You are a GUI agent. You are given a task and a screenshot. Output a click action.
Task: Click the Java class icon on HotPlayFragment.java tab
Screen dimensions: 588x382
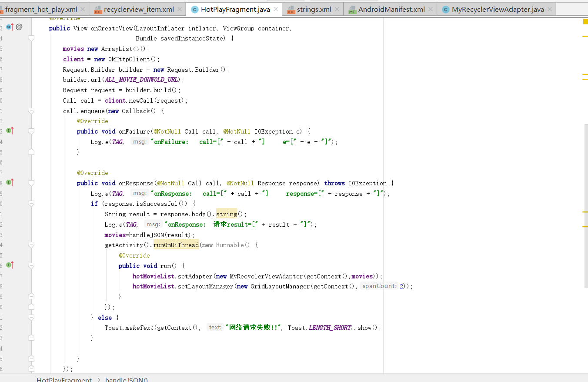[194, 10]
